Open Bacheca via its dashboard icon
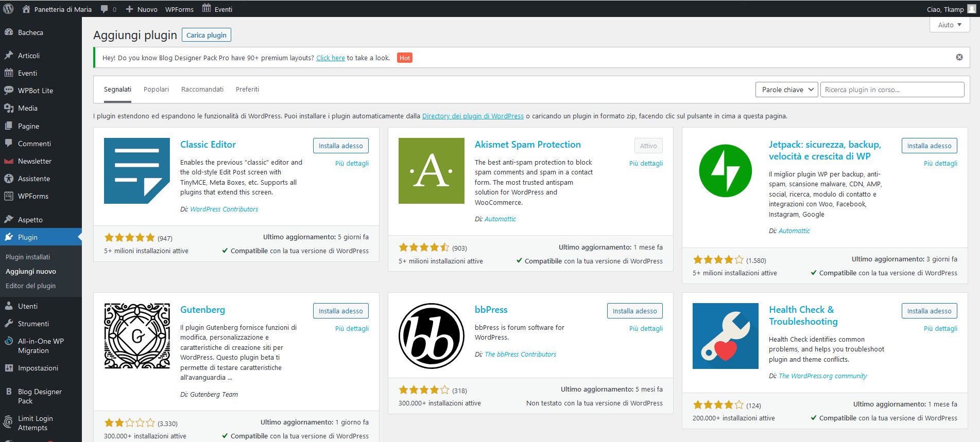Screen dimensions: 980x442 click(9, 32)
